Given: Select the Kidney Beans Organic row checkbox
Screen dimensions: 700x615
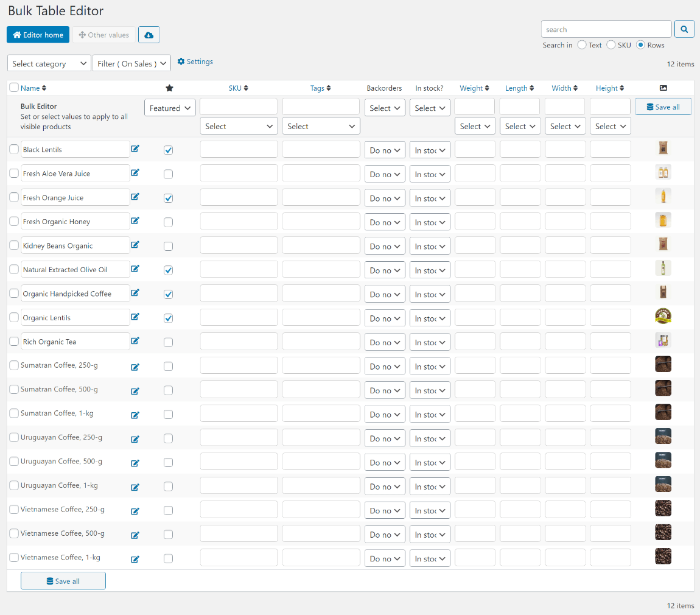Looking at the screenshot, I should pyautogui.click(x=14, y=245).
